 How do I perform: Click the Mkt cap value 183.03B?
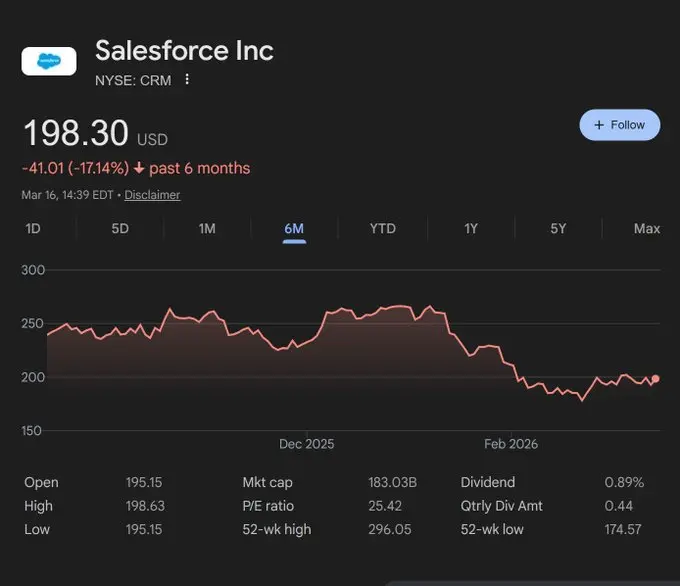392,482
